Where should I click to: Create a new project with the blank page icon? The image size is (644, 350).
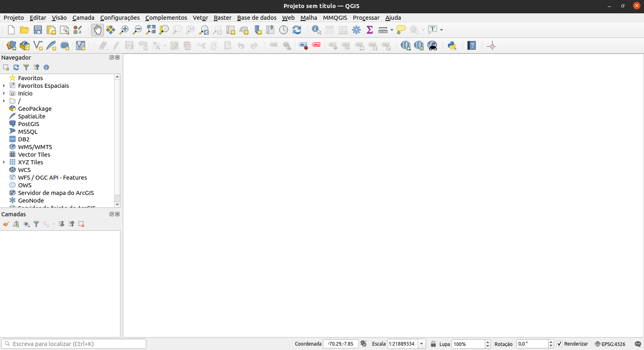point(11,30)
